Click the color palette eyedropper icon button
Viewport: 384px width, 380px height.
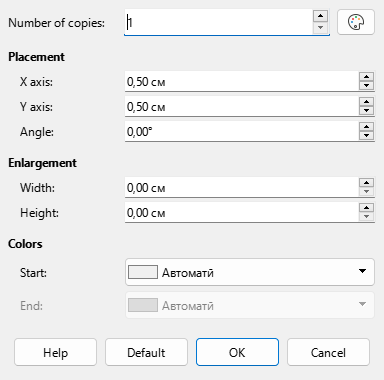(356, 22)
